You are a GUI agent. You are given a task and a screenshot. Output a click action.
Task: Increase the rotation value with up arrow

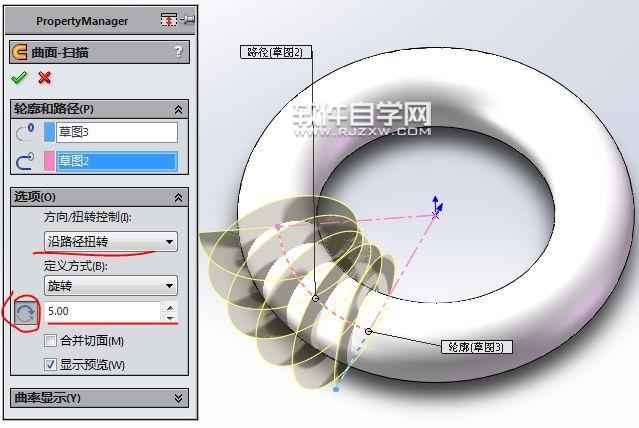click(170, 307)
